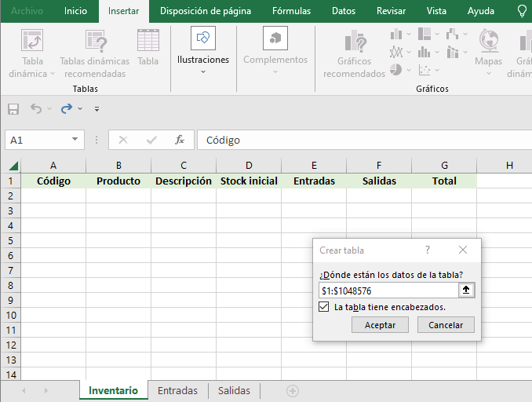Click the Mapas globe icon

[489, 40]
